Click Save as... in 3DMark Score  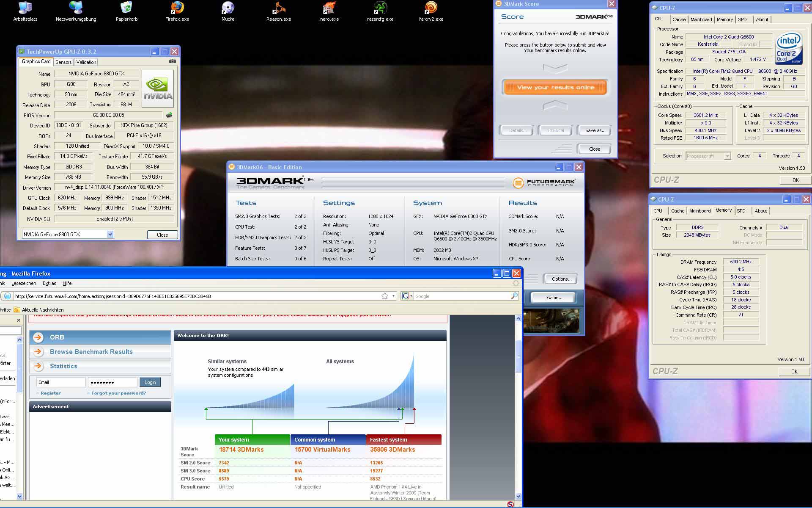595,130
